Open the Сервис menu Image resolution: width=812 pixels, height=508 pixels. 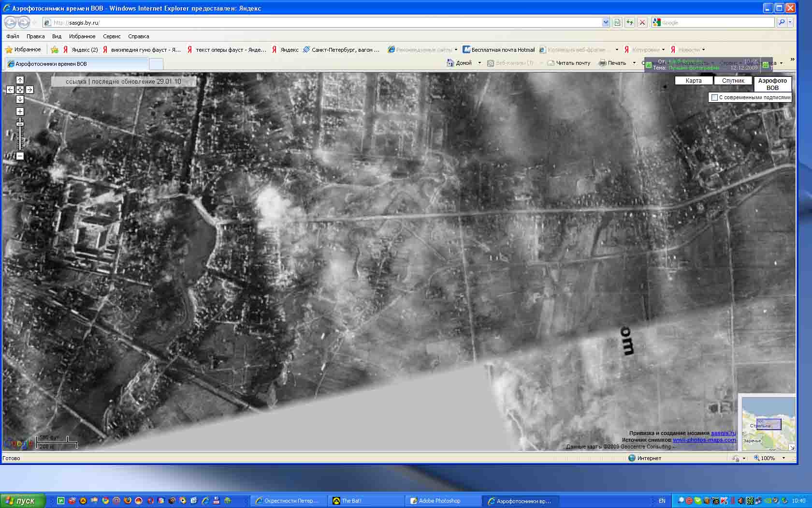pos(112,36)
